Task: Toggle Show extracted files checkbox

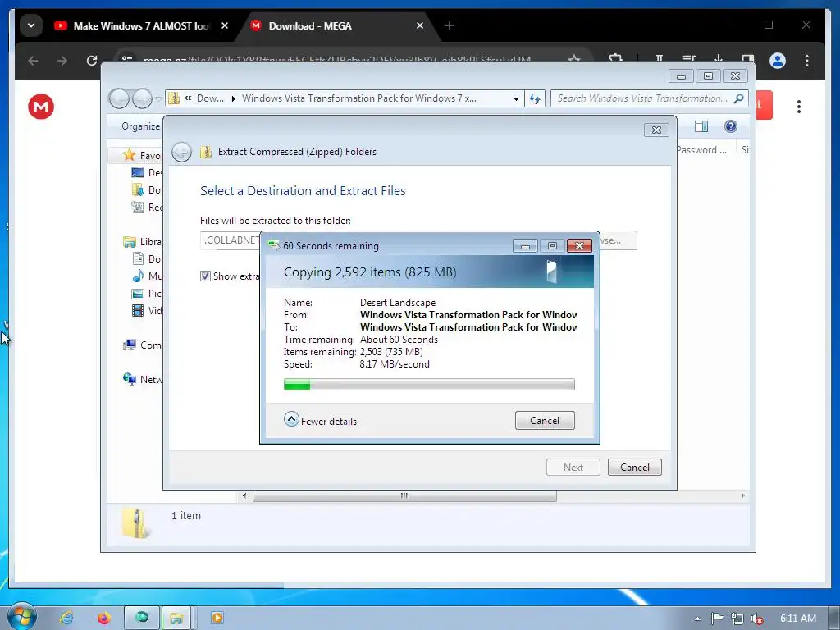Action: (x=205, y=276)
